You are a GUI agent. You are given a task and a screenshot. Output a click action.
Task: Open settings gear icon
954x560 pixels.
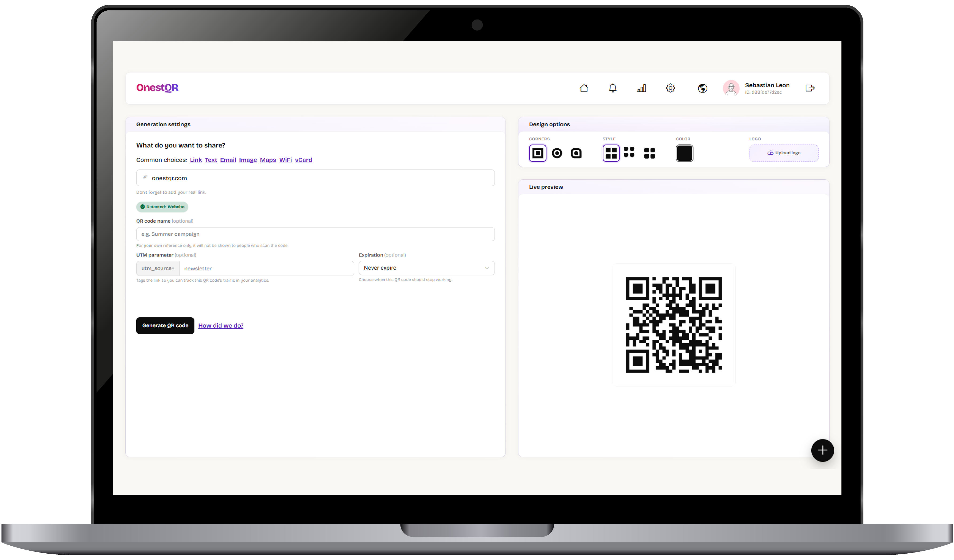click(671, 88)
